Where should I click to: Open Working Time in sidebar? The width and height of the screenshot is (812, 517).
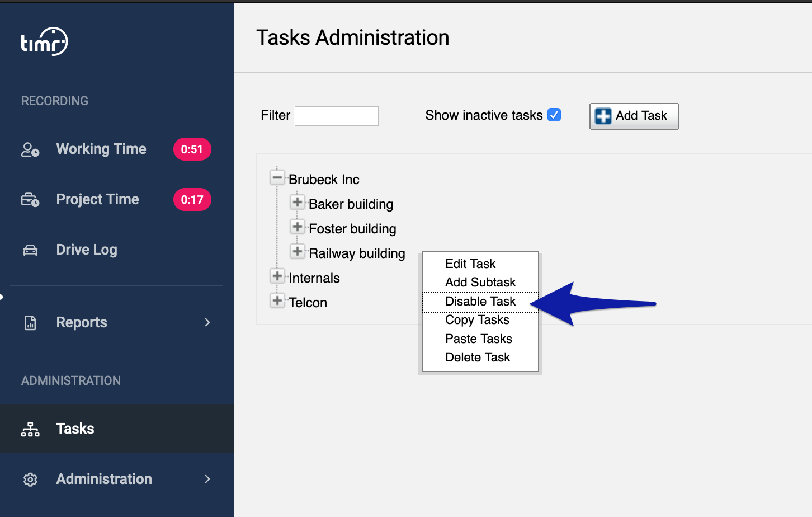point(101,149)
